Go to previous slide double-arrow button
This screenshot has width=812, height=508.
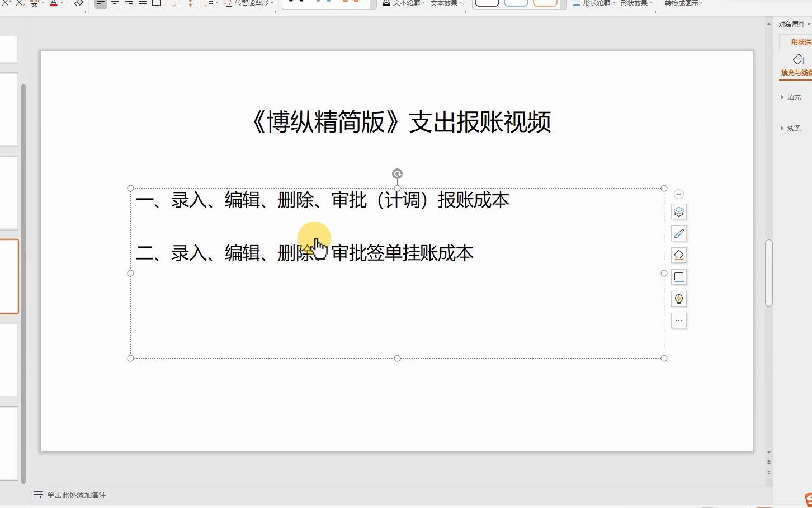pyautogui.click(x=769, y=462)
